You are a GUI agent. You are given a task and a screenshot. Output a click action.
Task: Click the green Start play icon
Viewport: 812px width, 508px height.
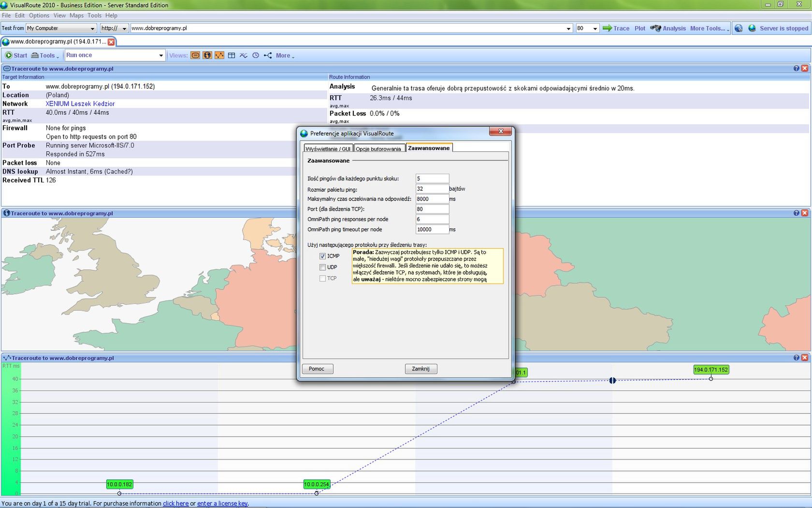[9, 56]
